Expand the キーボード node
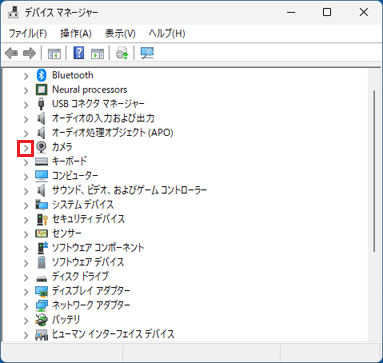The height and width of the screenshot is (363, 383). pos(26,162)
